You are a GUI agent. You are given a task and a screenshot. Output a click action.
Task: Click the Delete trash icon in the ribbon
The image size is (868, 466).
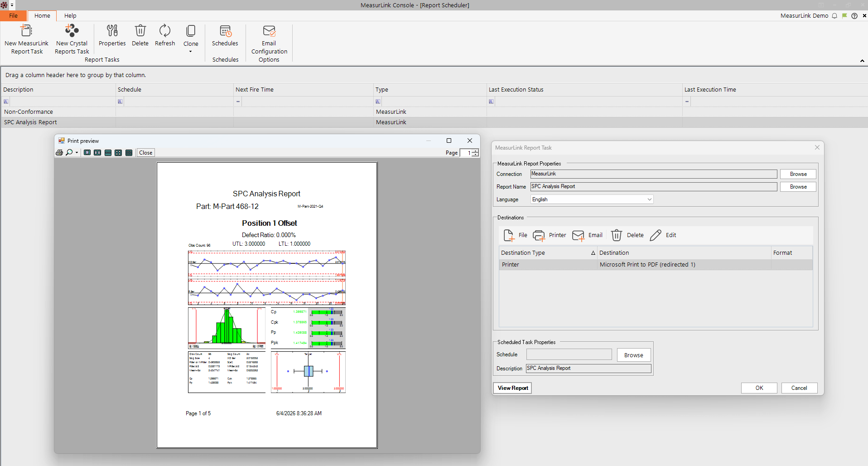[140, 31]
